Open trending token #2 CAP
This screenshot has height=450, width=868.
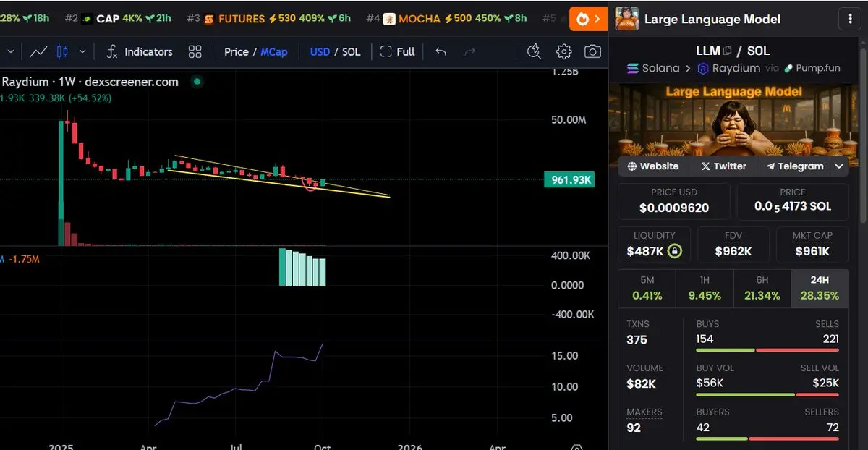[x=118, y=19]
